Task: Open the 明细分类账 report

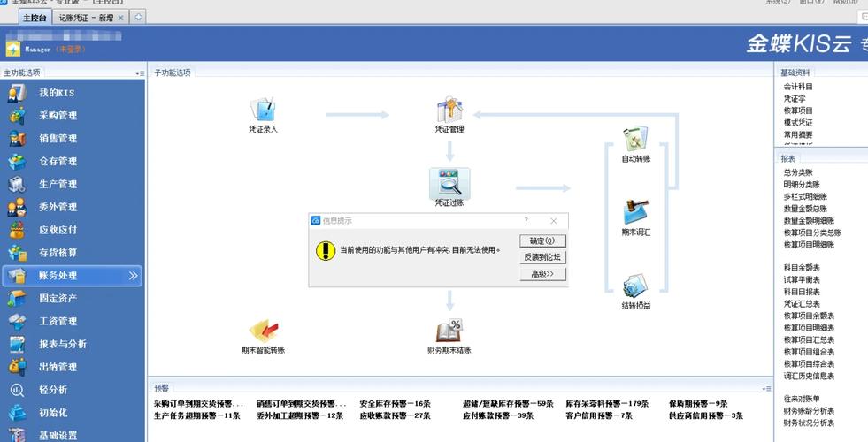Action: [x=802, y=185]
